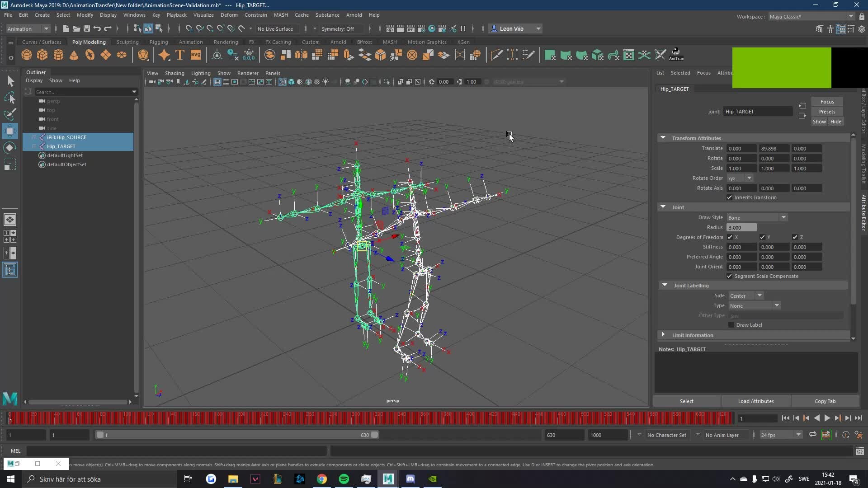Click frame 300 on the time slider
868x488 pixels.
tap(353, 418)
